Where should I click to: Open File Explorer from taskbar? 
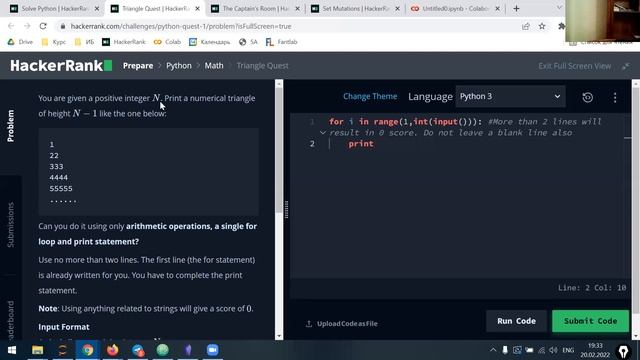tap(38, 350)
